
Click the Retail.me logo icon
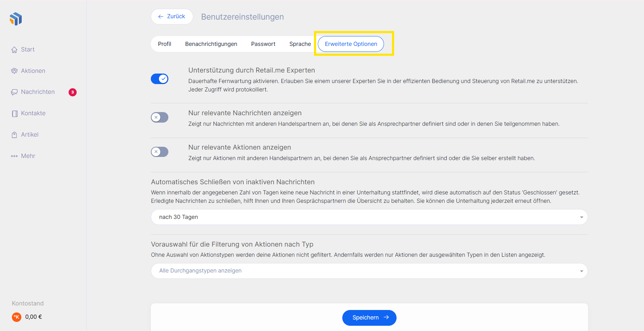[x=16, y=19]
